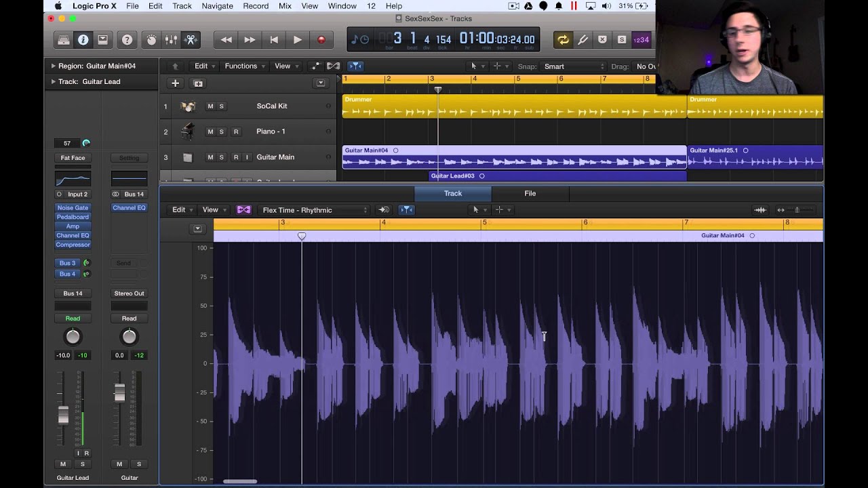Expand the Track: Guitar Lead inspector
Viewport: 868px width, 488px height.
[x=54, y=81]
